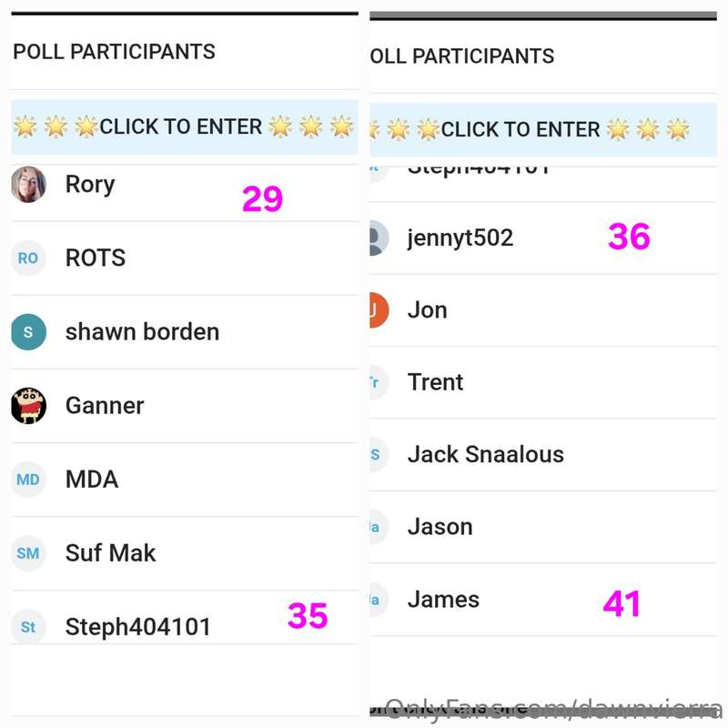The height and width of the screenshot is (728, 728).
Task: Click the jennyt502 participant name
Action: click(460, 238)
